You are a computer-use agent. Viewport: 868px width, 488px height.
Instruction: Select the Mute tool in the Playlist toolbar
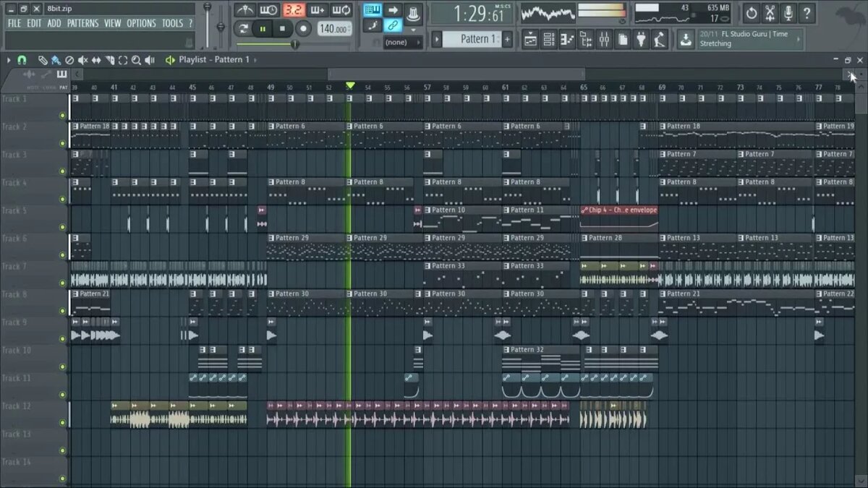[x=82, y=59]
